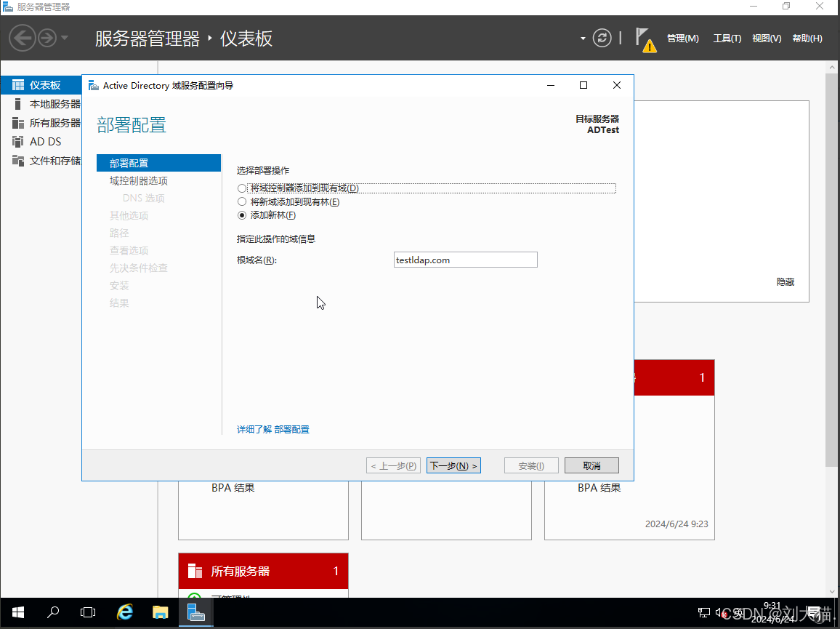Click scrollbar up arrow in dashboard

point(832,68)
